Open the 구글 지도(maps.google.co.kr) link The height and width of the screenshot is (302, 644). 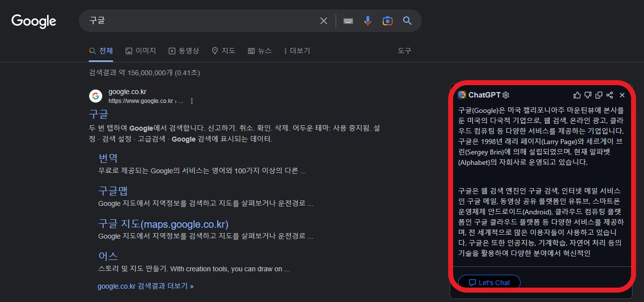[x=163, y=224]
